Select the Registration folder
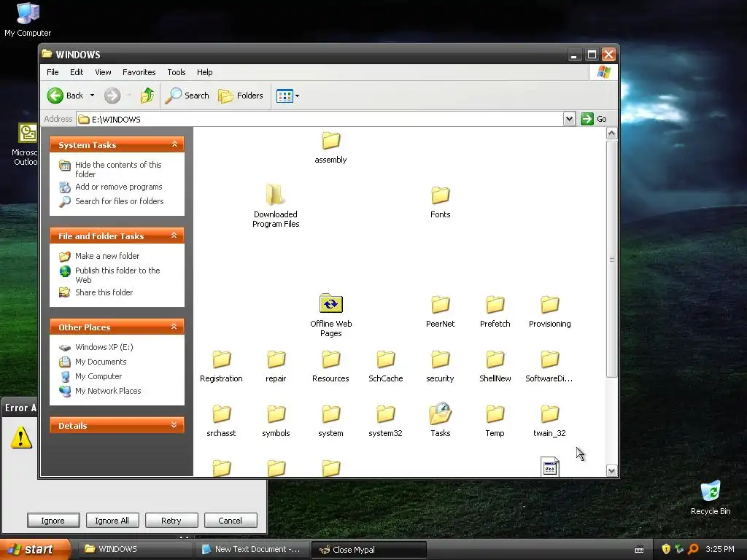Viewport: 747px width, 560px height. pyautogui.click(x=221, y=366)
